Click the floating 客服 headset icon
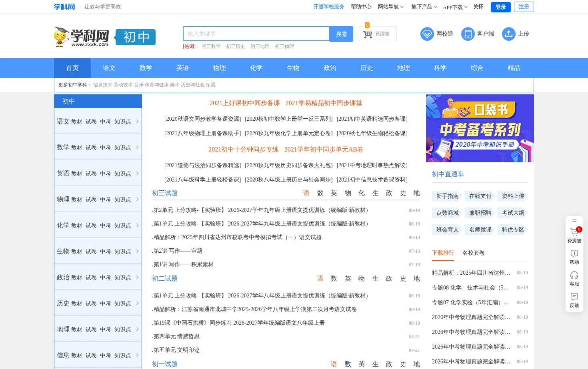The image size is (588, 369). pos(574,275)
